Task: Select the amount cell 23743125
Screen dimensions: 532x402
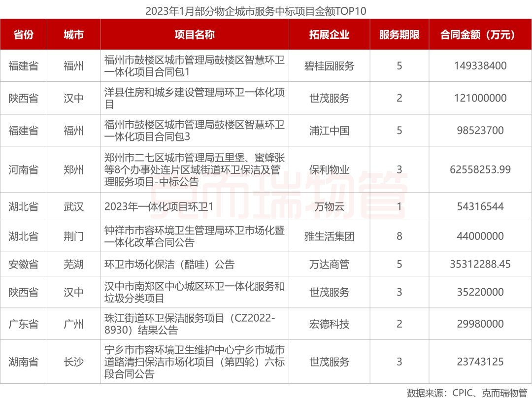Action: point(480,362)
